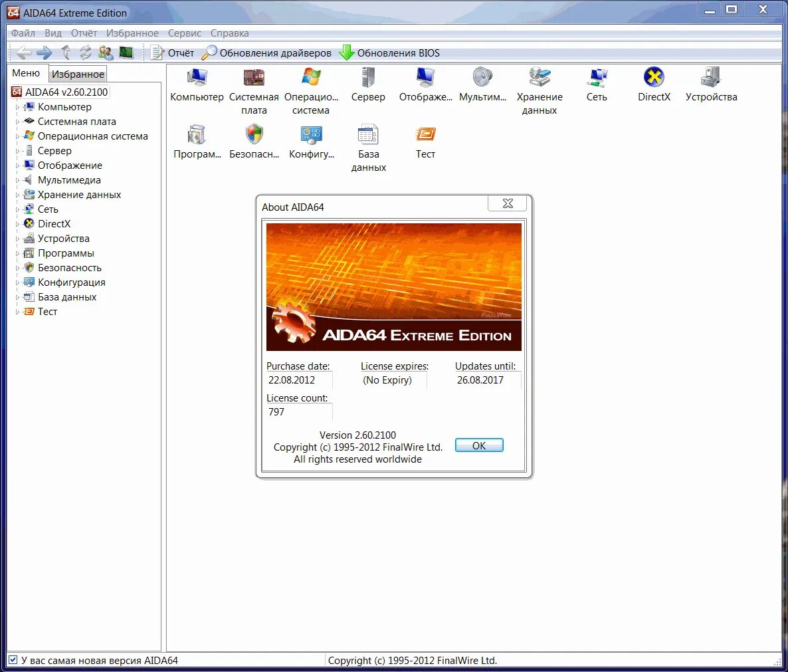The width and height of the screenshot is (788, 672).
Task: Open the Сервер icon in main pane
Action: tap(368, 77)
